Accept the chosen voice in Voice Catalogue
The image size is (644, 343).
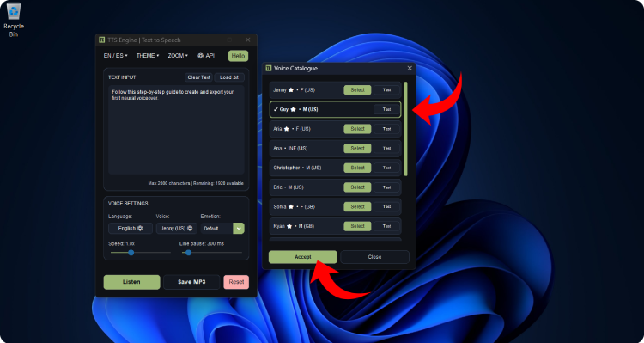pos(303,257)
